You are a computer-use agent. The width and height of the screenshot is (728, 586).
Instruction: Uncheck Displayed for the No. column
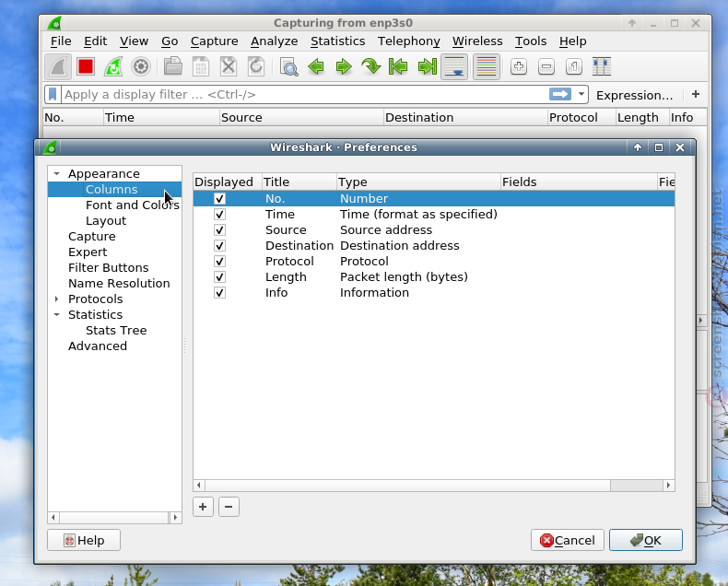coord(219,199)
